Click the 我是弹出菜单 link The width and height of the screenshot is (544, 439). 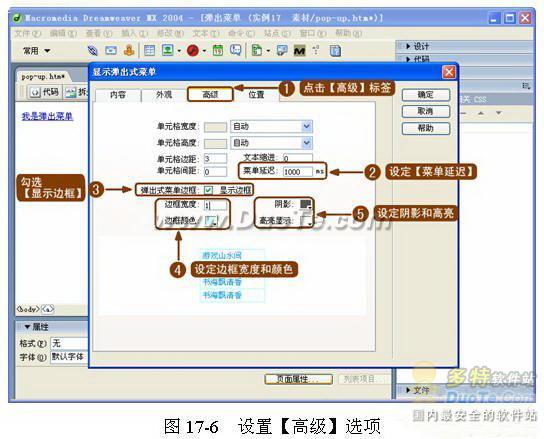pos(48,116)
